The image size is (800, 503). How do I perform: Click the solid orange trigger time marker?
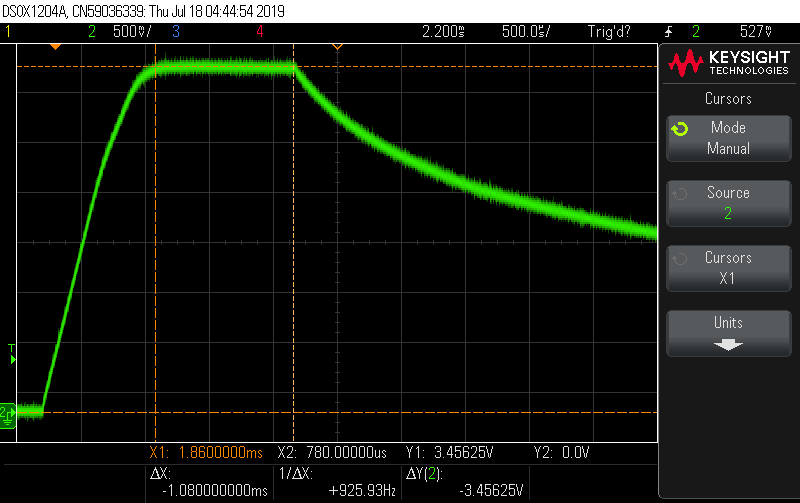click(x=56, y=47)
